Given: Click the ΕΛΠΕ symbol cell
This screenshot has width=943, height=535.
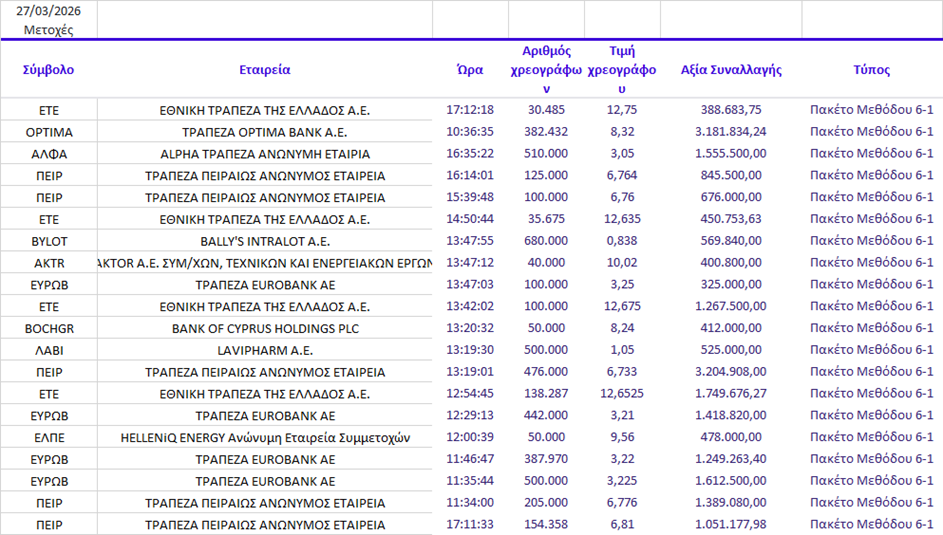Looking at the screenshot, I should point(49,438).
